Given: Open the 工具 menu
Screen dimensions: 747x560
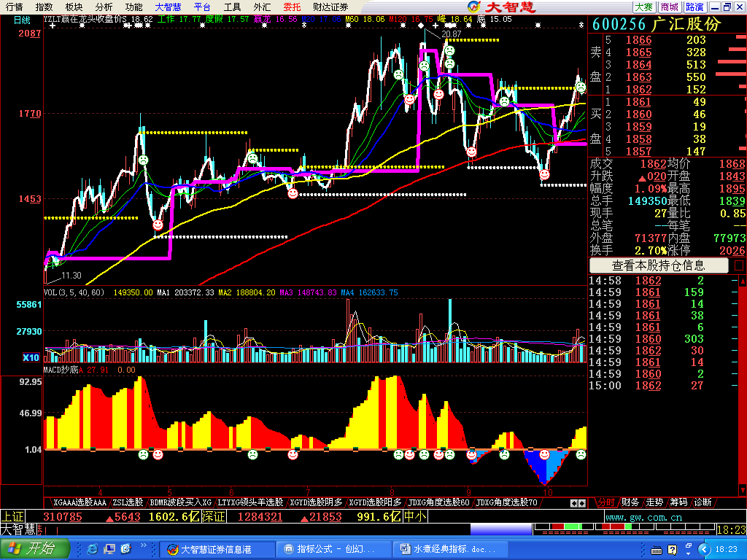Looking at the screenshot, I should point(232,7).
